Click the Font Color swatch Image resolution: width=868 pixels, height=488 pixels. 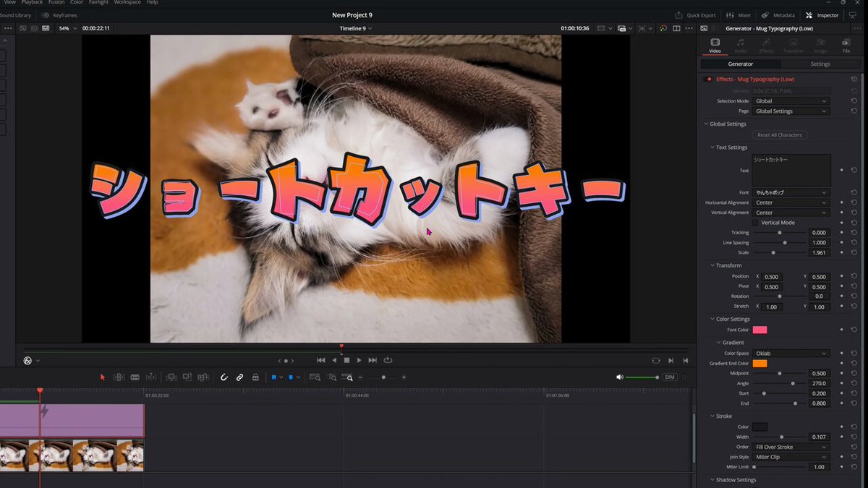759,330
